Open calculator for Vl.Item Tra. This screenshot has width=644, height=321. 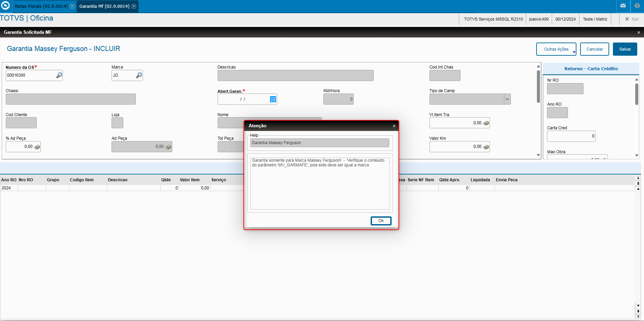486,123
